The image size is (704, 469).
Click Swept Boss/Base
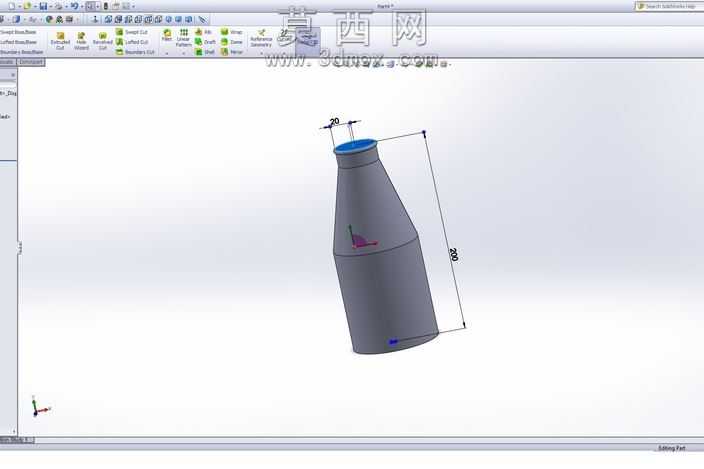18,32
